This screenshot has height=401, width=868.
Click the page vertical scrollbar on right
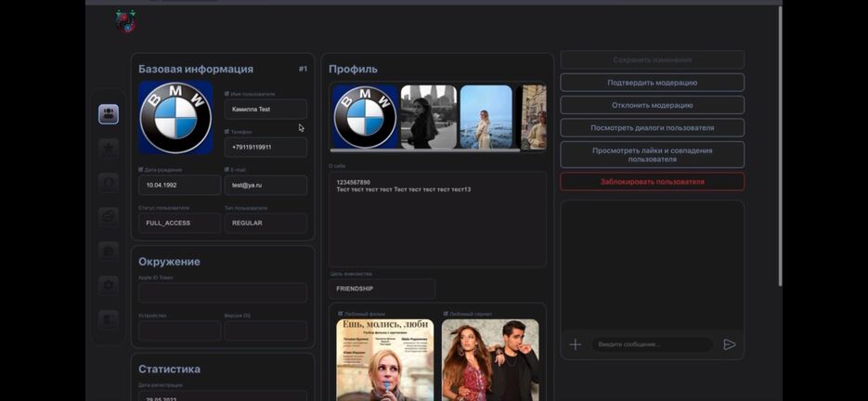click(781, 145)
